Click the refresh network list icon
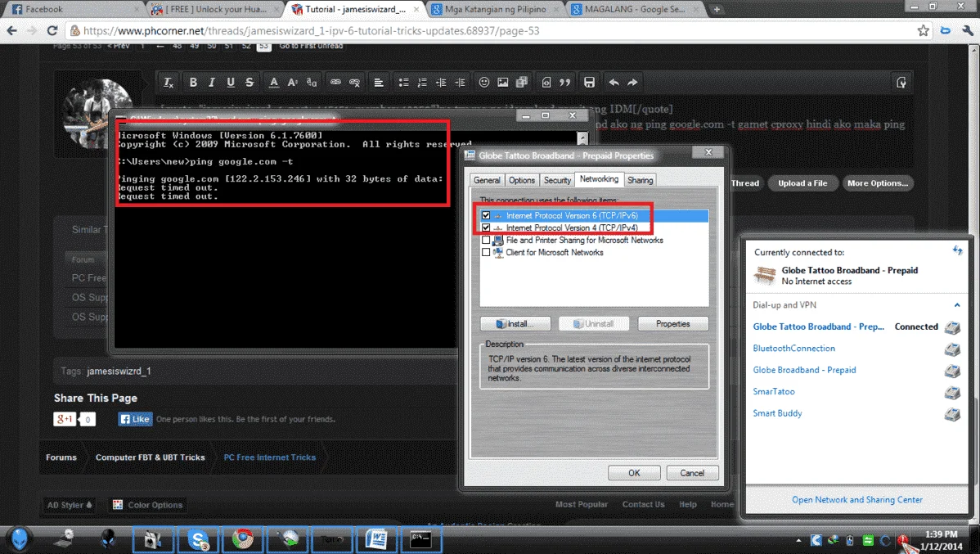Image resolution: width=980 pixels, height=554 pixels. (957, 250)
